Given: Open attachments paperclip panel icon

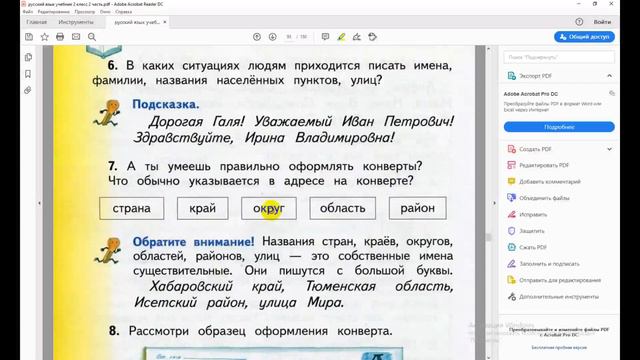Looking at the screenshot, I should pos(28,90).
